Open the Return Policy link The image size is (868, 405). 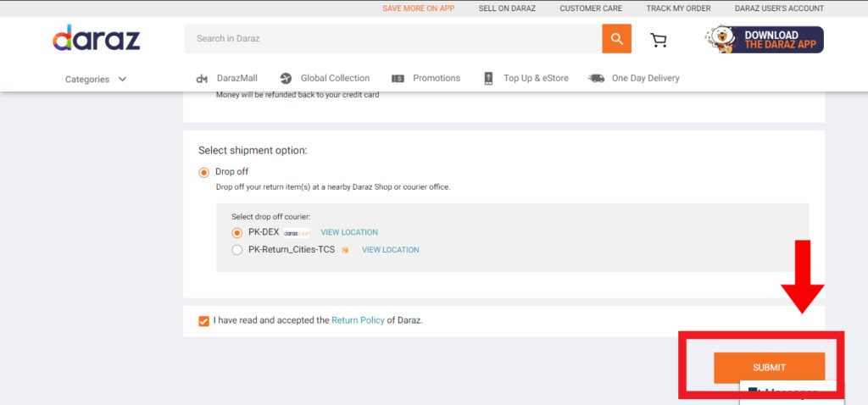tap(358, 319)
